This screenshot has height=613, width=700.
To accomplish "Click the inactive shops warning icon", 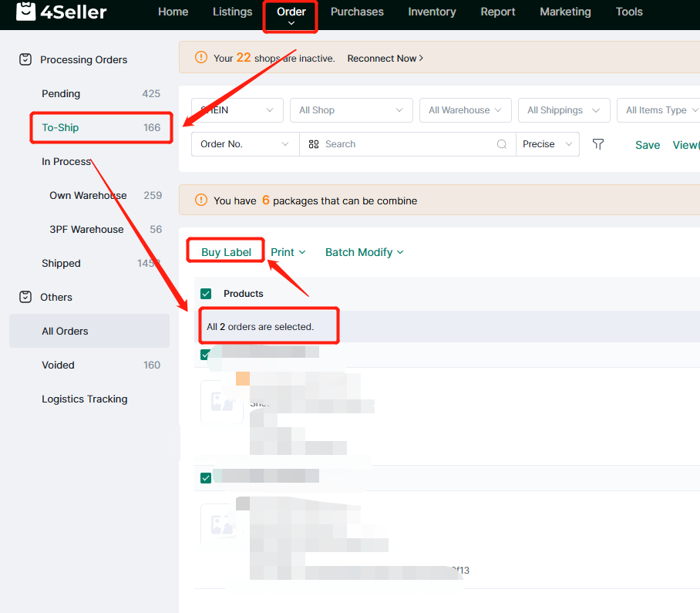I will [201, 58].
